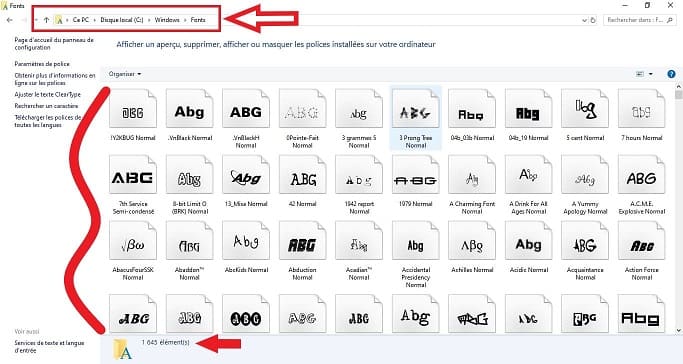Select the Action Force Normal font
The image size is (683, 364).
[x=641, y=241]
